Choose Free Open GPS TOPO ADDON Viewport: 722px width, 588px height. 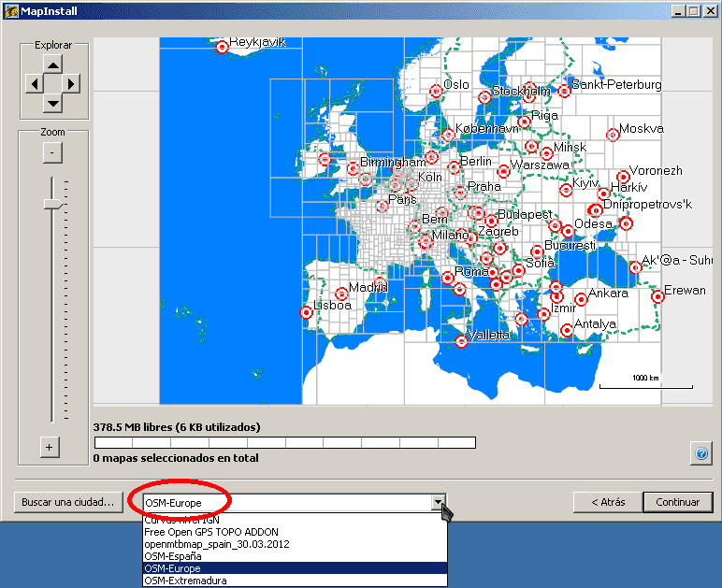(295, 532)
